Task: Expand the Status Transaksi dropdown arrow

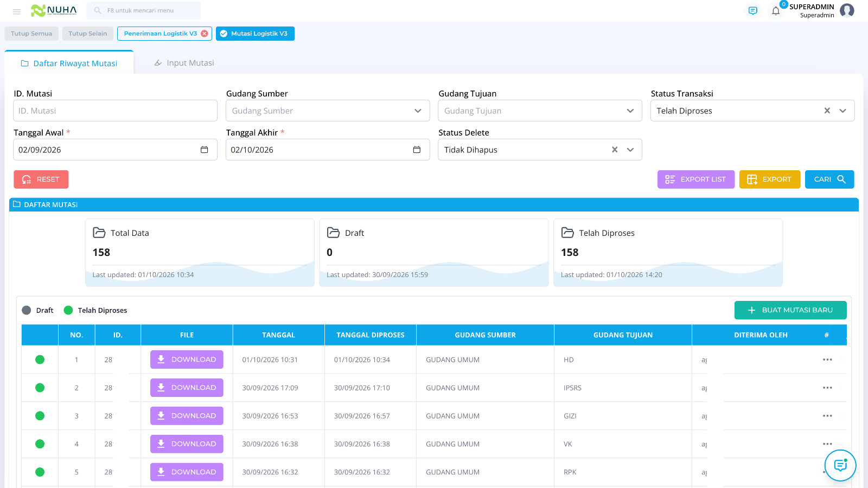Action: click(x=843, y=111)
